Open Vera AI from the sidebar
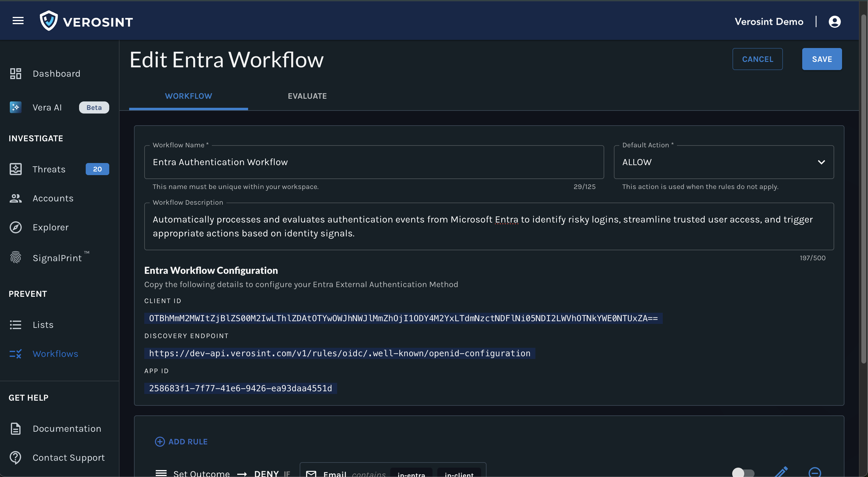The height and width of the screenshot is (477, 868). click(47, 107)
